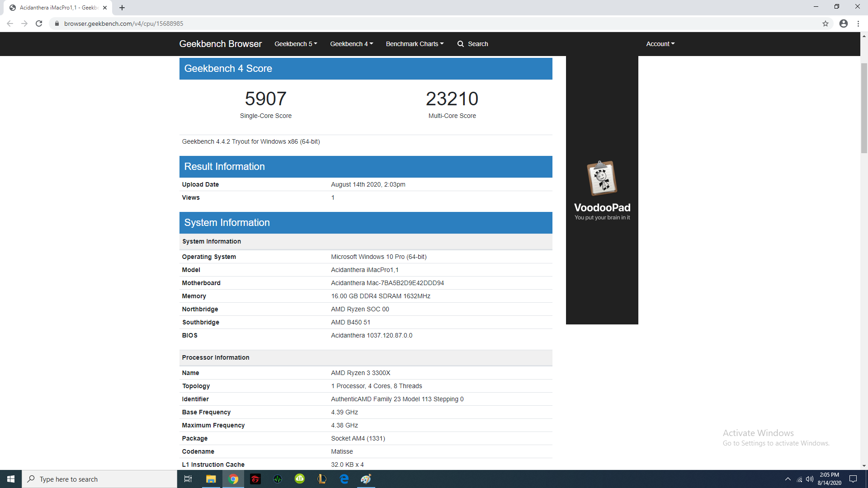Viewport: 868px width, 488px height.
Task: Click the upload date August 14th 2020
Action: tap(368, 184)
